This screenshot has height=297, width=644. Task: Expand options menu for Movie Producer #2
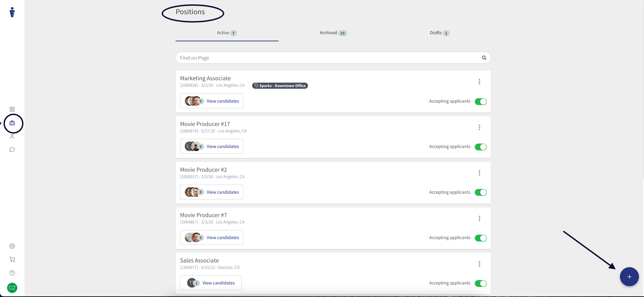click(x=479, y=173)
